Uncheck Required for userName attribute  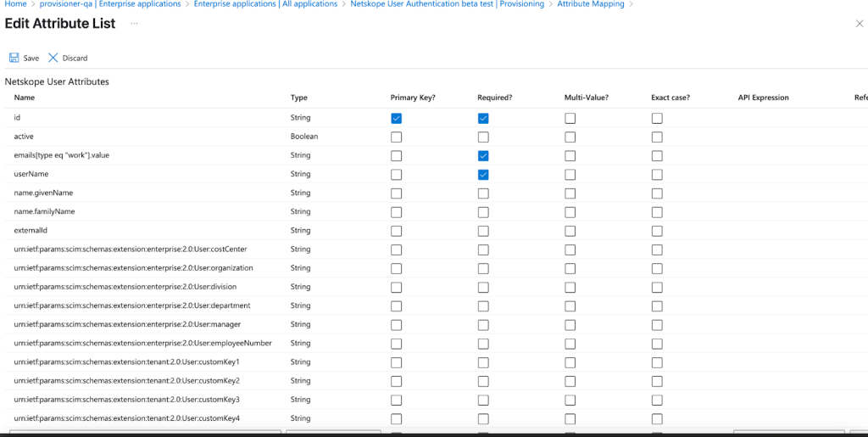(x=483, y=175)
